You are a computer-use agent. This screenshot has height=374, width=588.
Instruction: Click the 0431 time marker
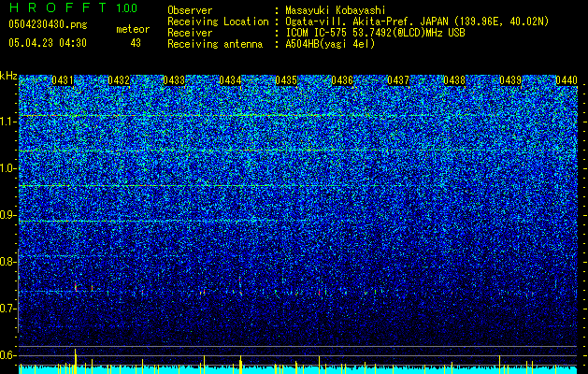[x=63, y=80]
